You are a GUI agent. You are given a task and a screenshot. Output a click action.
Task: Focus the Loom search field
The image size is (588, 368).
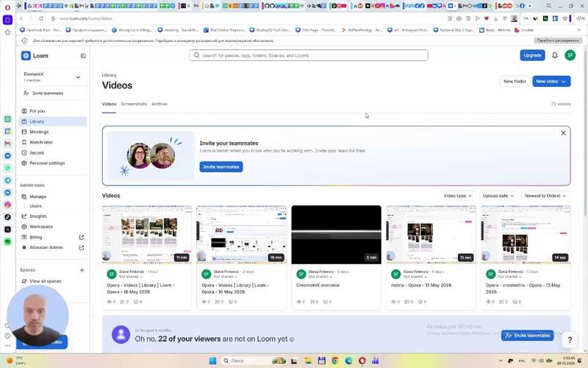308,55
